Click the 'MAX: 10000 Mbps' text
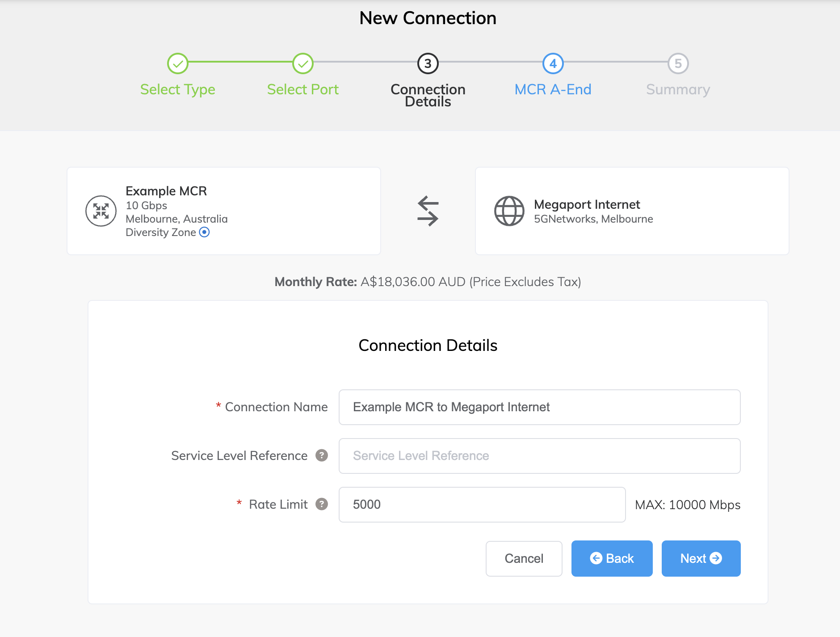Screen dimensions: 840x637 click(688, 505)
